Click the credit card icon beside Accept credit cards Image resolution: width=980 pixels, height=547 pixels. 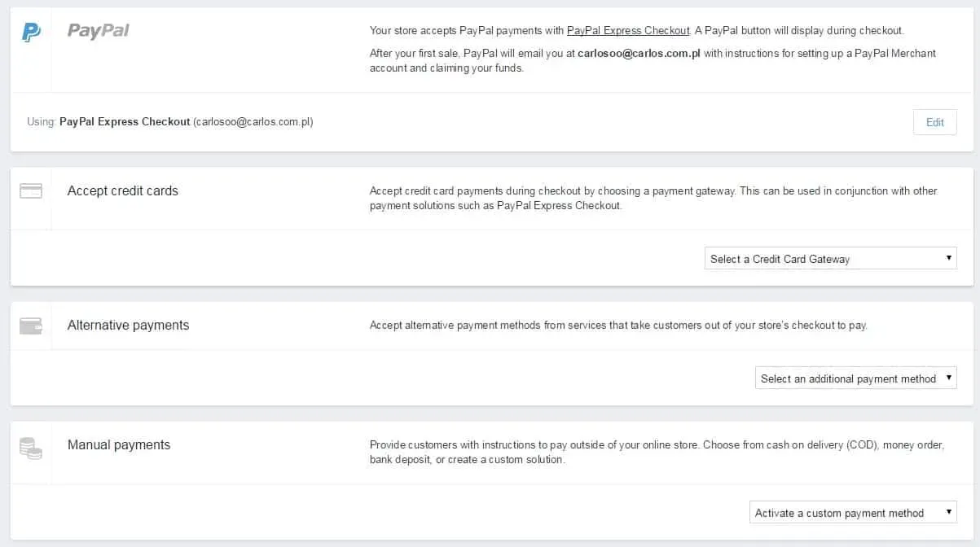click(x=31, y=190)
